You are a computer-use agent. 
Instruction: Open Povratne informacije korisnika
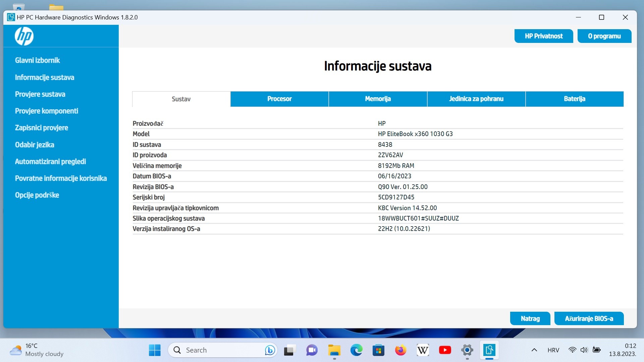coord(61,178)
